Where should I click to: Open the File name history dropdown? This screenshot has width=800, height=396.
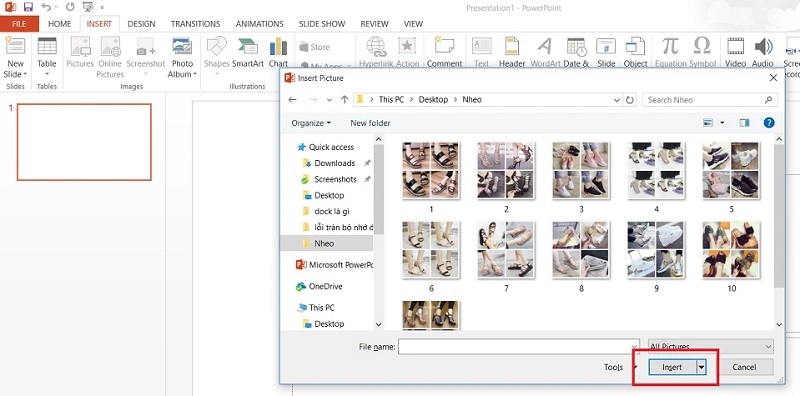[x=634, y=346]
